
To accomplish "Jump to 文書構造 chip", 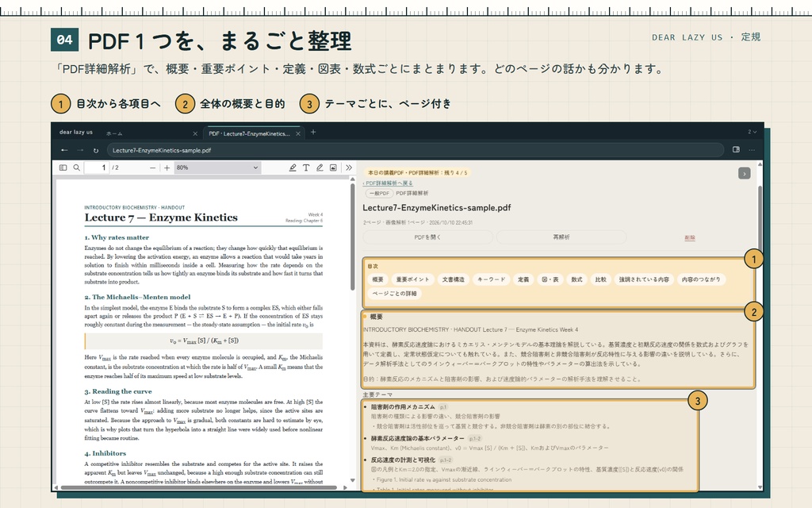I will tap(453, 279).
